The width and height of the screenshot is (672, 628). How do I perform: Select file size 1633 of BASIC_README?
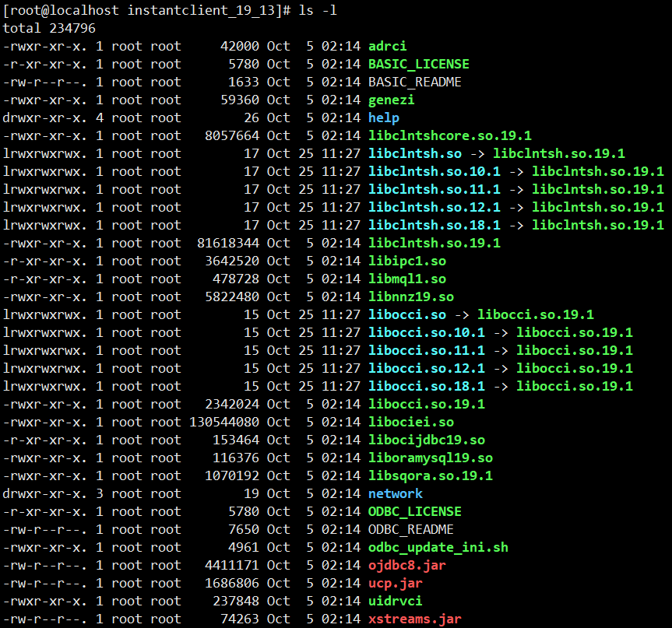244,82
